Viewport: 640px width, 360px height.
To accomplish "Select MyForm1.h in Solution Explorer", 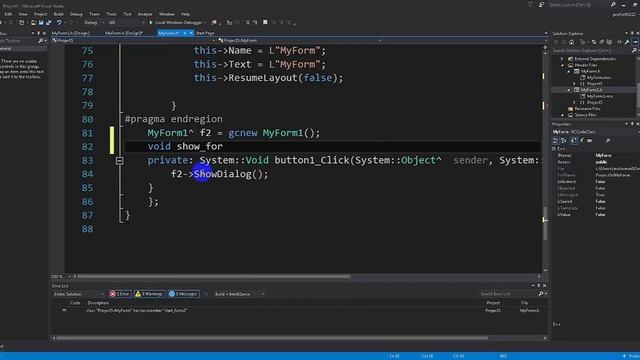I will [591, 90].
